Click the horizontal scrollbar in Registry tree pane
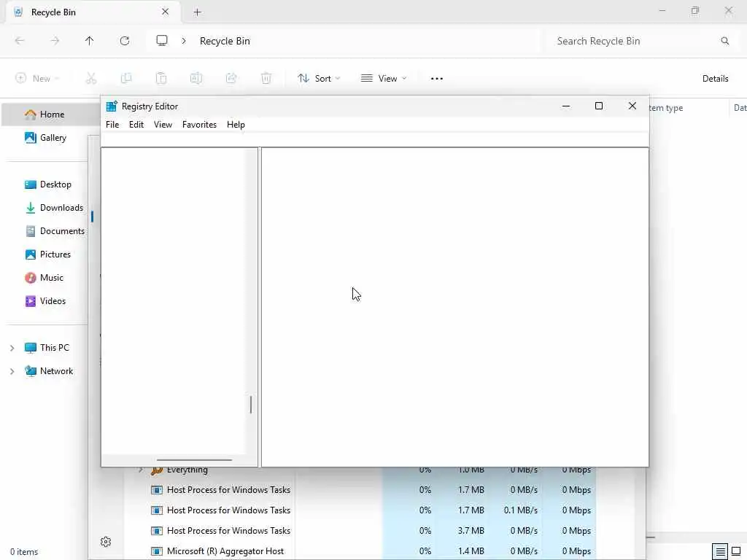This screenshot has height=560, width=747. click(x=194, y=460)
